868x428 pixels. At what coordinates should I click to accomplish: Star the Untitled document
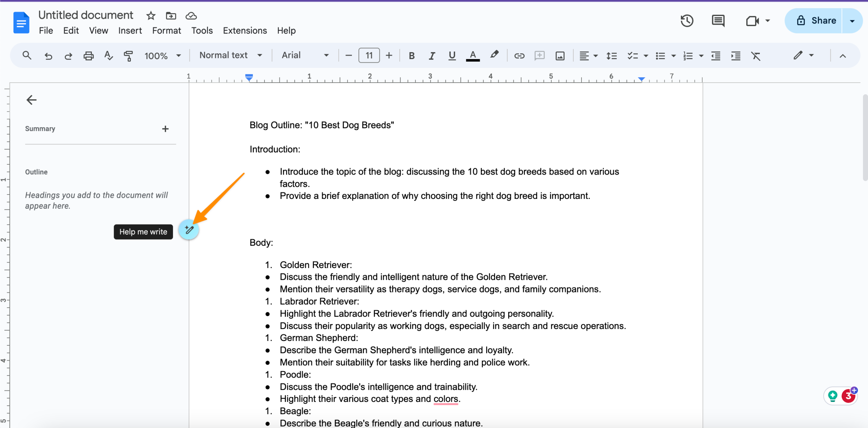pyautogui.click(x=151, y=16)
